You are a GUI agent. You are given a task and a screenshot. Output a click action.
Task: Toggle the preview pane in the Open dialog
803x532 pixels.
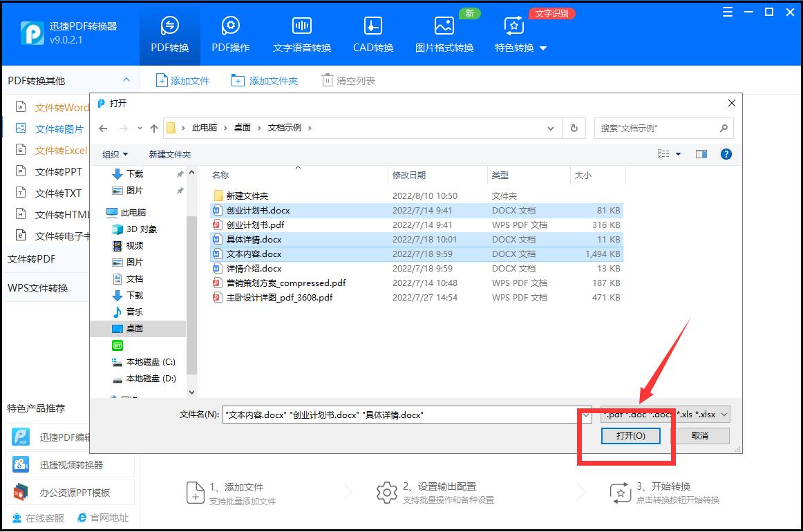701,153
